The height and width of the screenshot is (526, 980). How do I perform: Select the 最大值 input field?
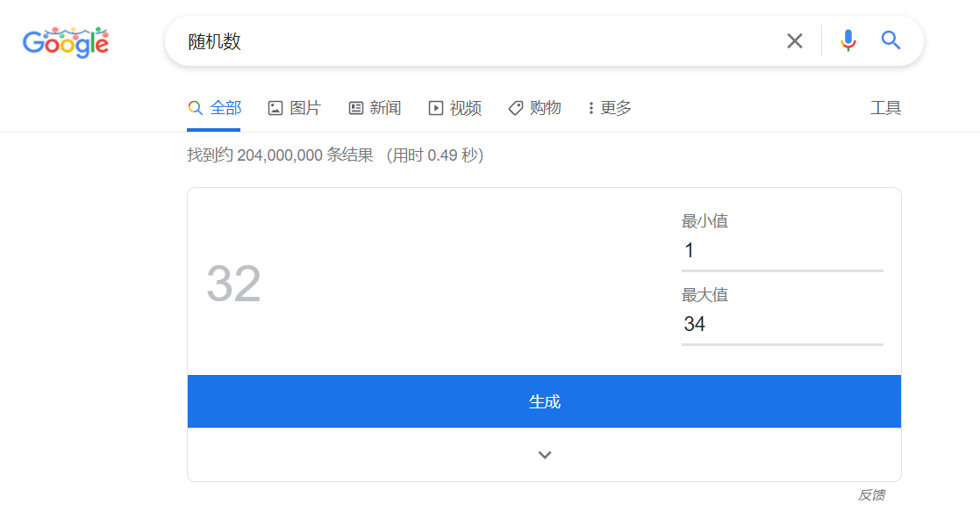coord(781,324)
